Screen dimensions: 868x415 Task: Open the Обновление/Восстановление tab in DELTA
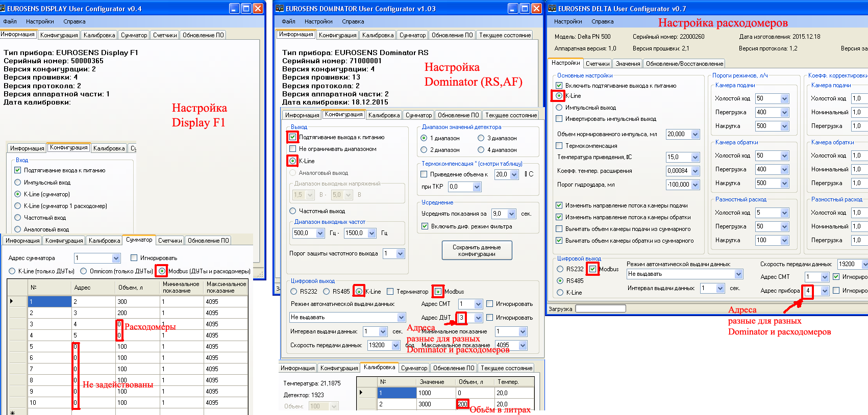tap(684, 64)
